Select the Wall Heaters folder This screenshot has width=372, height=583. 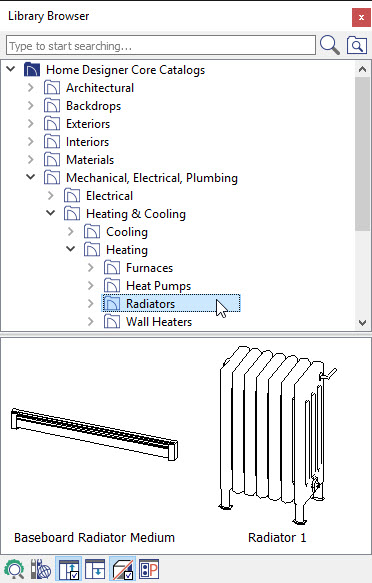point(148,322)
